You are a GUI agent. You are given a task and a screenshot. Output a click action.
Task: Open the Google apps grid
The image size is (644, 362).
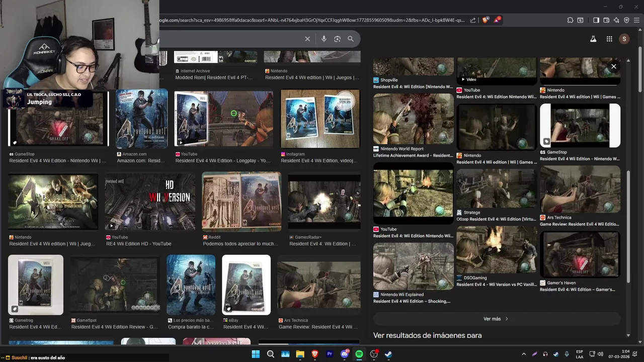(609, 39)
